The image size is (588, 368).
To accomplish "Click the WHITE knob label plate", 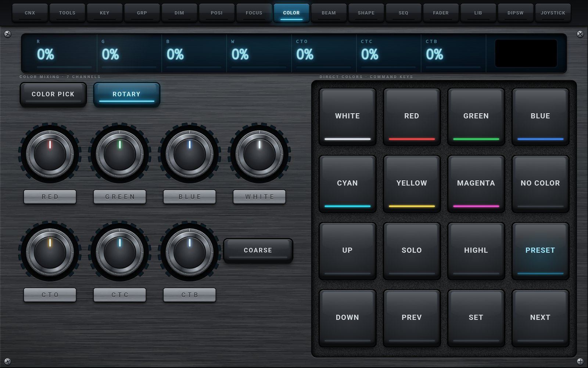I will tap(259, 197).
